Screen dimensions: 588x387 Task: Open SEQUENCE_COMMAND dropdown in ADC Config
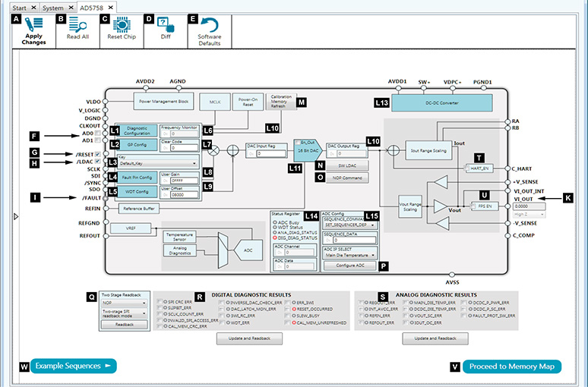click(x=350, y=225)
